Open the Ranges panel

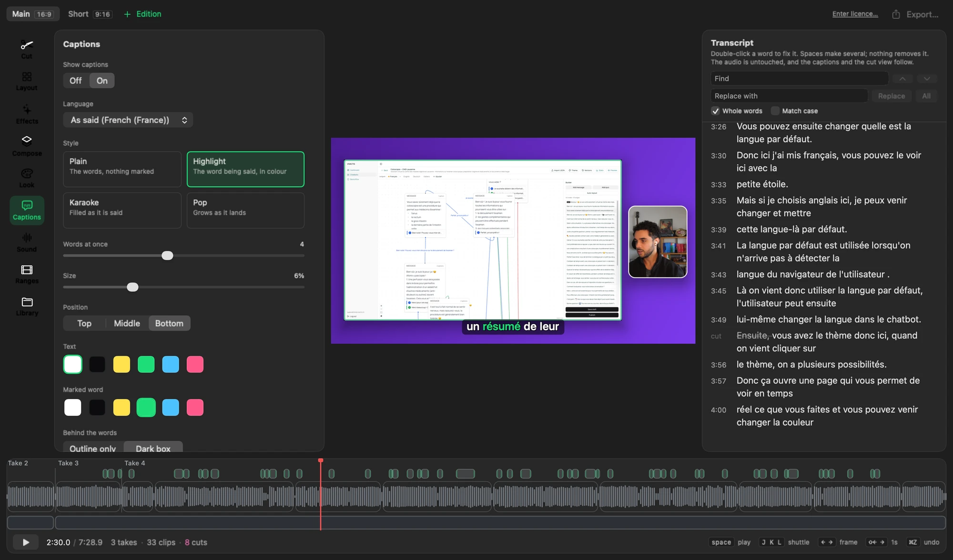[27, 274]
